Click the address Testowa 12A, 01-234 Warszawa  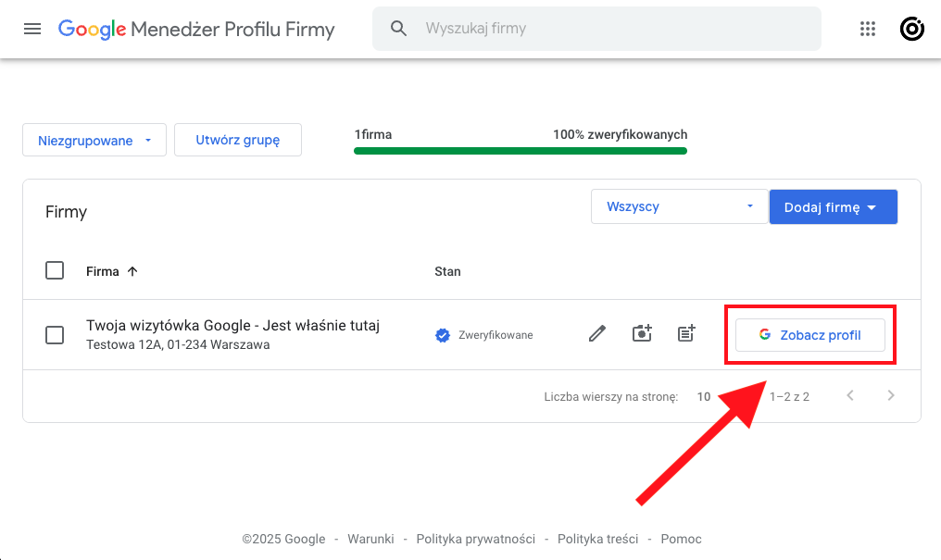178,344
